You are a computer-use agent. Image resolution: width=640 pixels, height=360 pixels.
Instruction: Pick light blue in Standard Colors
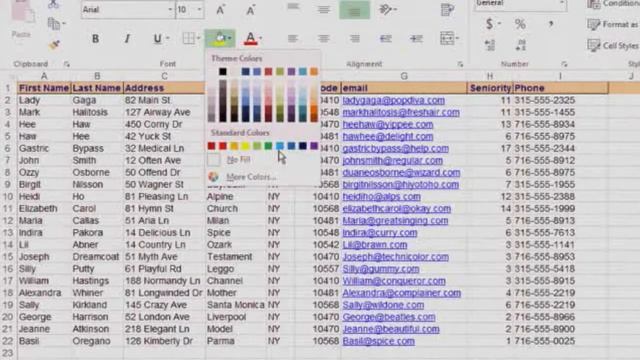click(x=280, y=146)
